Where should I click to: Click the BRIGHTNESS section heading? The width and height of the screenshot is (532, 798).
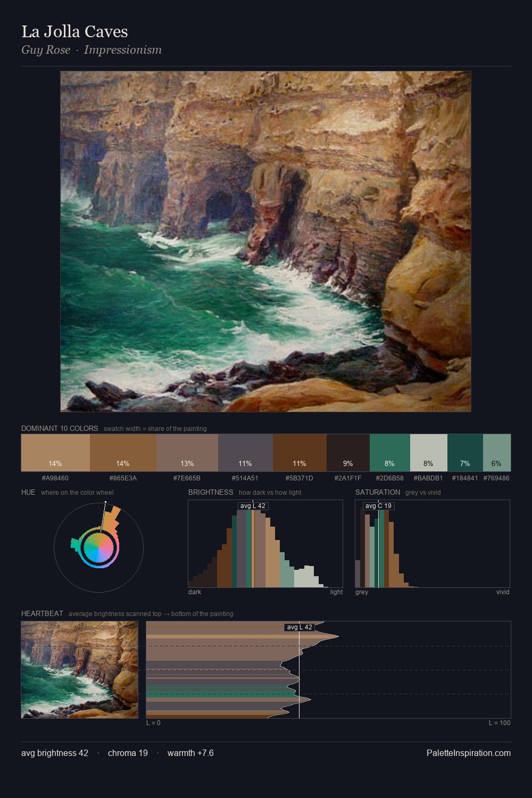point(211,492)
